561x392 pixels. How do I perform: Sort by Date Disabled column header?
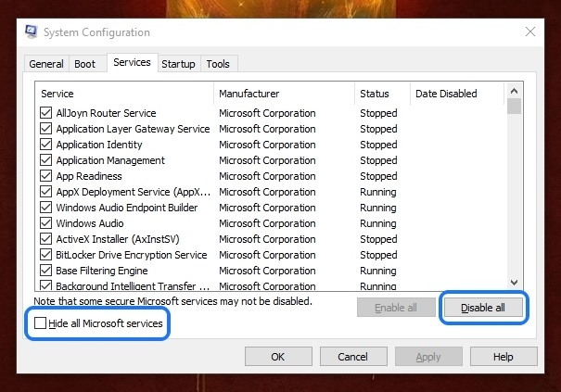tap(457, 94)
